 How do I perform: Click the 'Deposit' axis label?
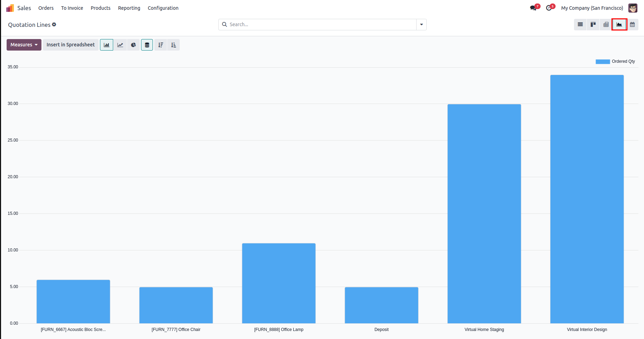click(x=381, y=330)
